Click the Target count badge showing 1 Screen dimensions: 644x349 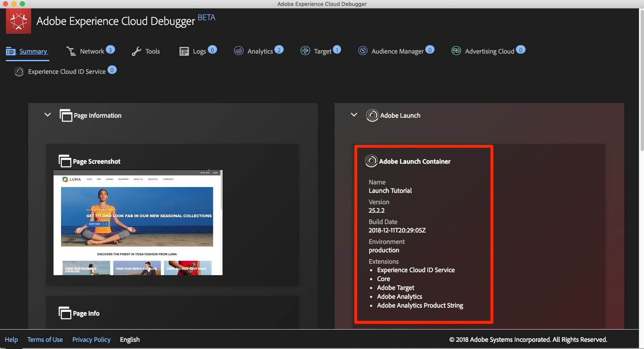tap(337, 50)
